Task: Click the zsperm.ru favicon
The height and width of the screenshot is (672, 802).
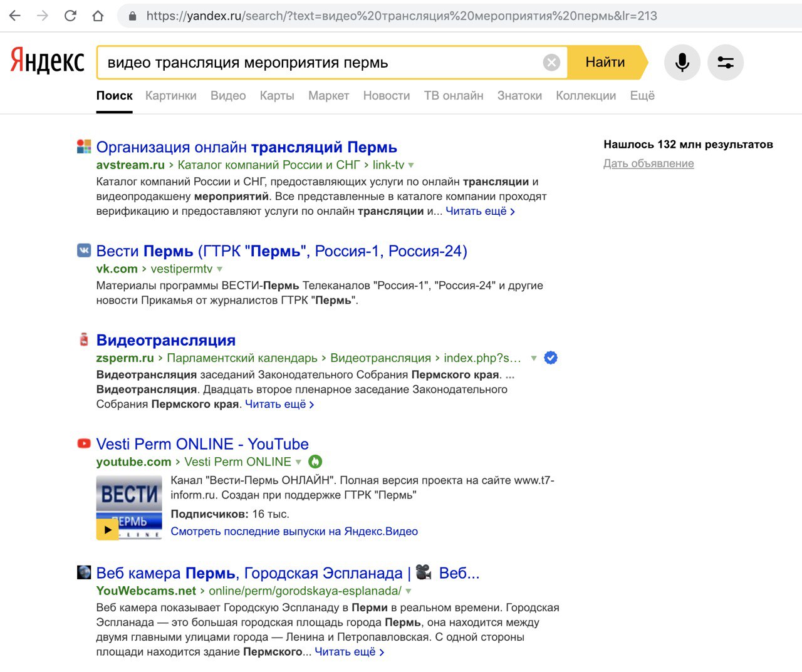Action: [x=84, y=339]
